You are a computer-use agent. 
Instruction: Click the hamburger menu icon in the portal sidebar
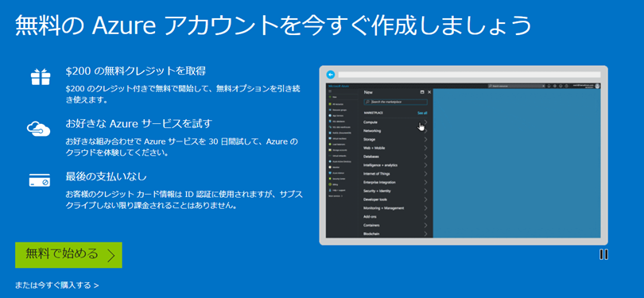point(330,91)
